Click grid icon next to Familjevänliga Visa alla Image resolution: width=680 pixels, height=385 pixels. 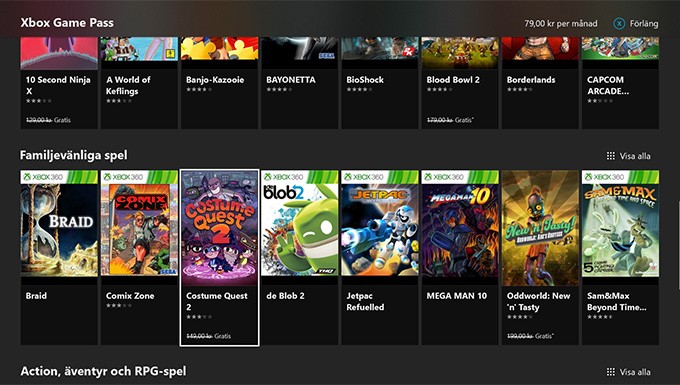(611, 156)
